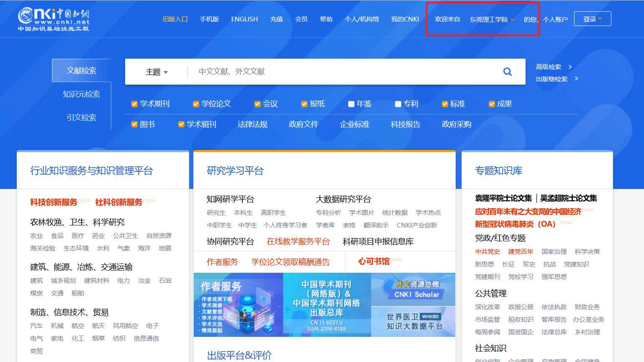
Task: Switch to the 引文检索 tab
Action: pos(82,117)
